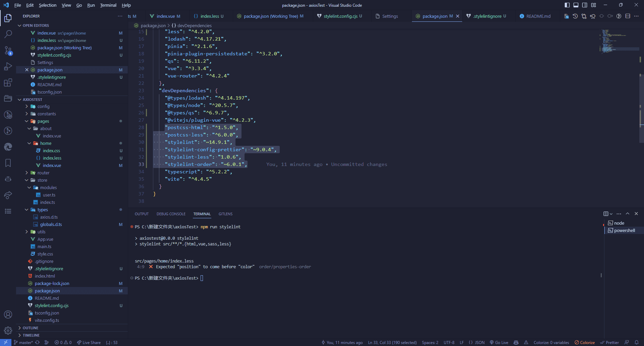Image resolution: width=644 pixels, height=346 pixels.
Task: Select powershell terminal in terminal list
Action: (624, 230)
